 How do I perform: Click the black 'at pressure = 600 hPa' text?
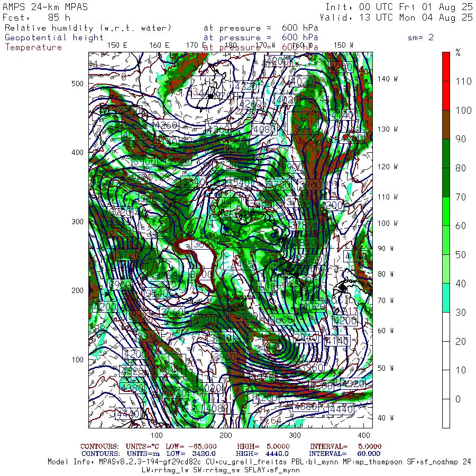(261, 28)
